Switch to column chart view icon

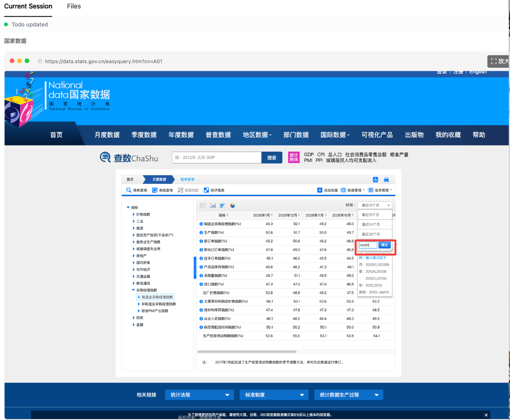pos(213,206)
